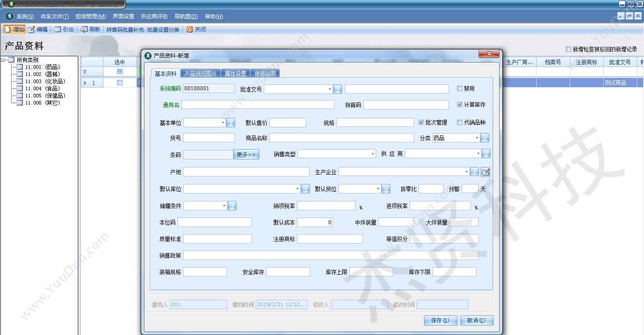Toggle the 计算库存 checkbox
This screenshot has width=644, height=335.
coord(460,105)
